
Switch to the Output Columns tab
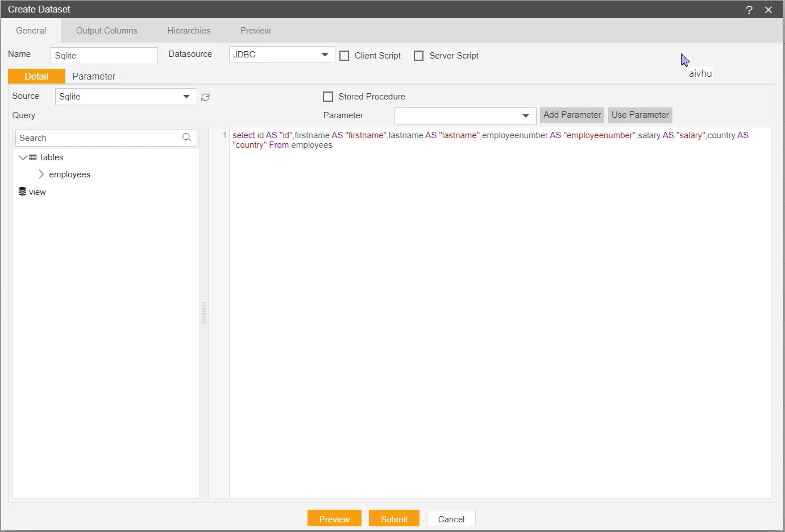coord(107,31)
